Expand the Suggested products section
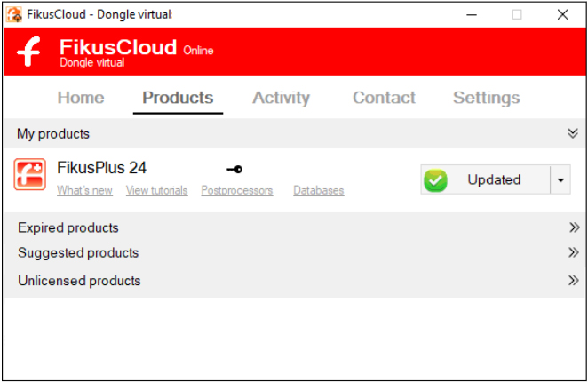This screenshot has height=382, width=588. pyautogui.click(x=574, y=253)
